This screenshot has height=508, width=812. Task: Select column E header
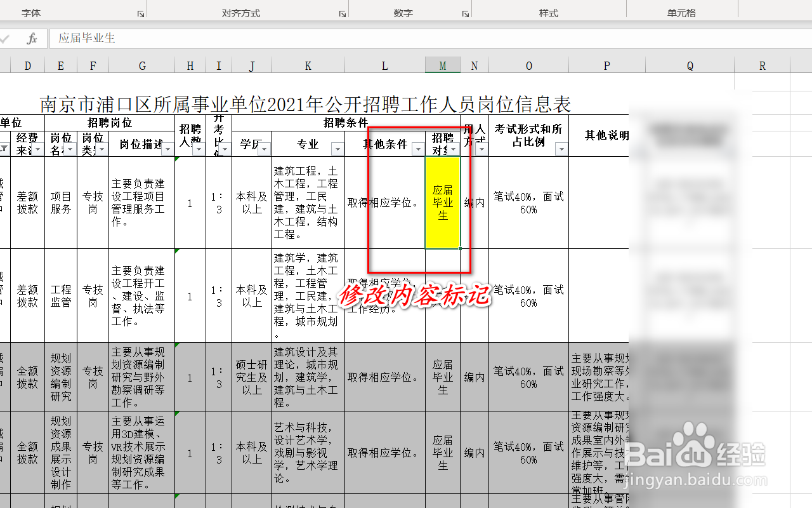61,65
